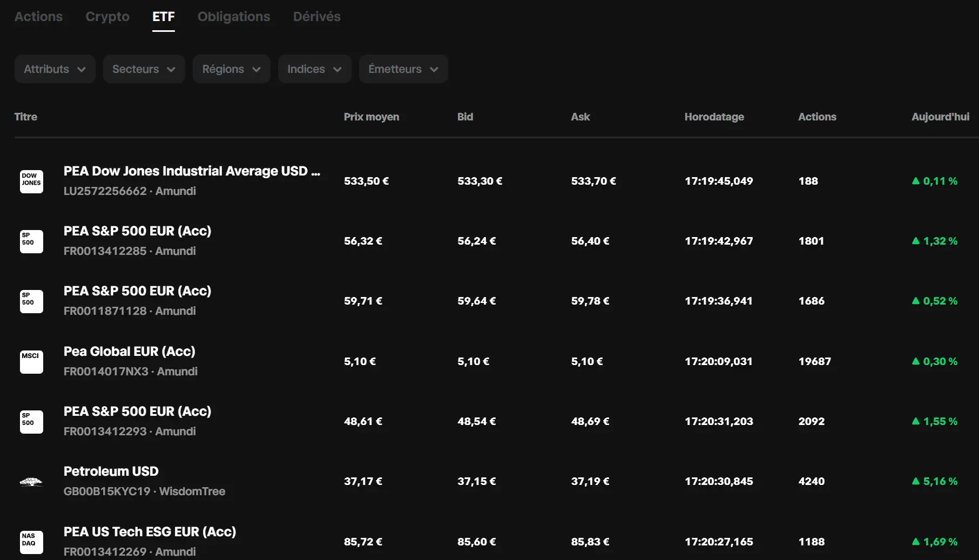The height and width of the screenshot is (560, 979).
Task: Switch to the Actions tab
Action: [38, 17]
